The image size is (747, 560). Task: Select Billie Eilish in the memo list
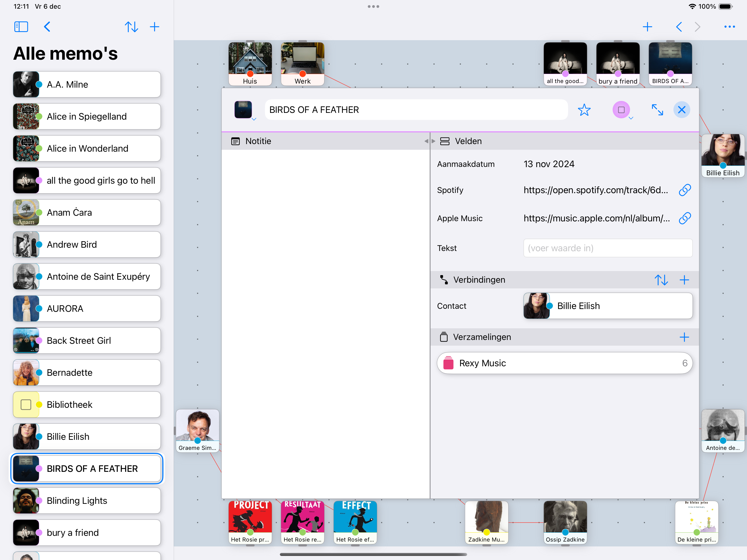click(87, 437)
